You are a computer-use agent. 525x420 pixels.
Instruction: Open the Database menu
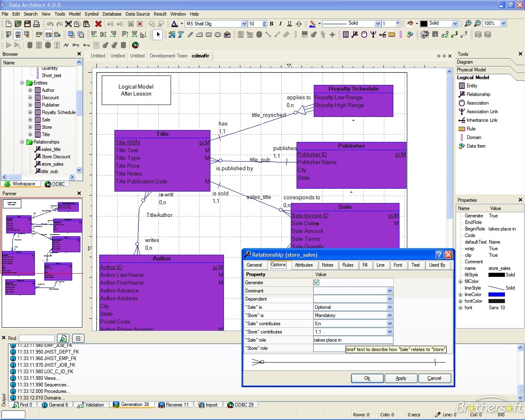point(112,14)
